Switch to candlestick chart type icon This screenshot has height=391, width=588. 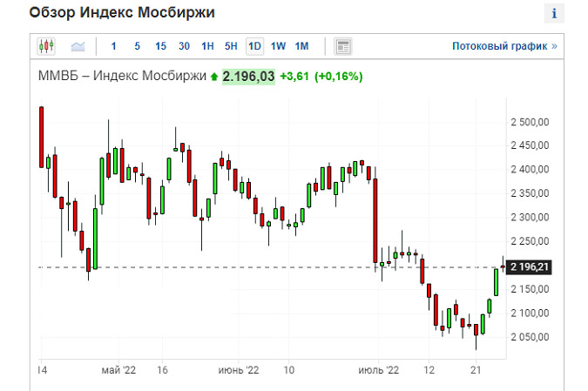point(46,46)
